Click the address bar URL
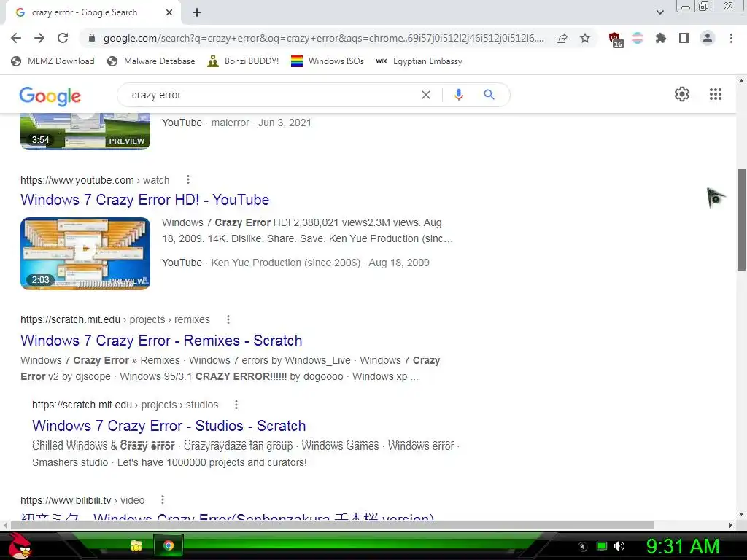The width and height of the screenshot is (747, 560). point(323,38)
